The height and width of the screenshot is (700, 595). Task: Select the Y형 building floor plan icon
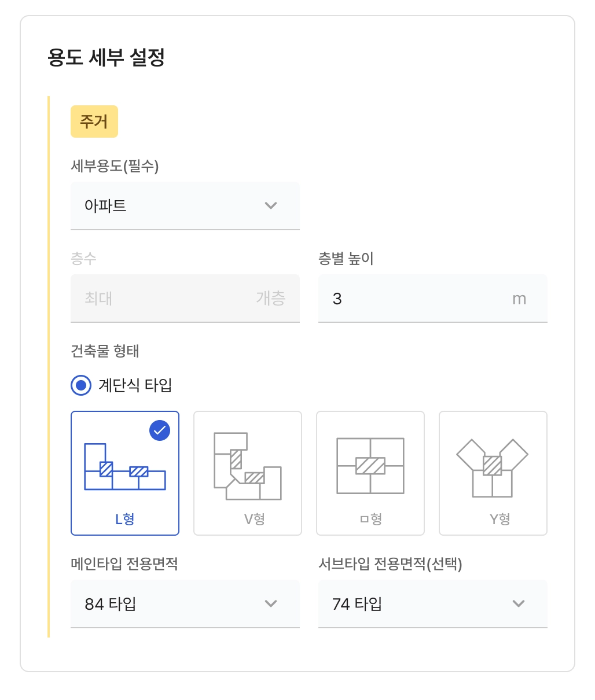(x=493, y=467)
